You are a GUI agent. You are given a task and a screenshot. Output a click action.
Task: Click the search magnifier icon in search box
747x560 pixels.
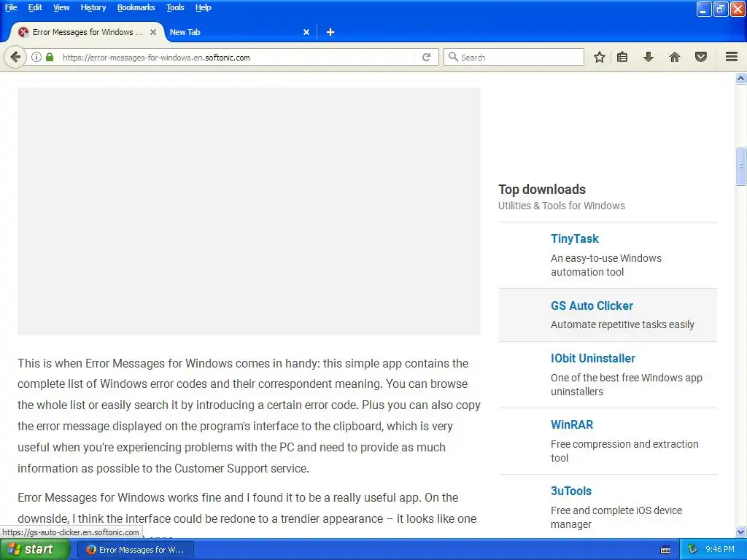tap(453, 57)
